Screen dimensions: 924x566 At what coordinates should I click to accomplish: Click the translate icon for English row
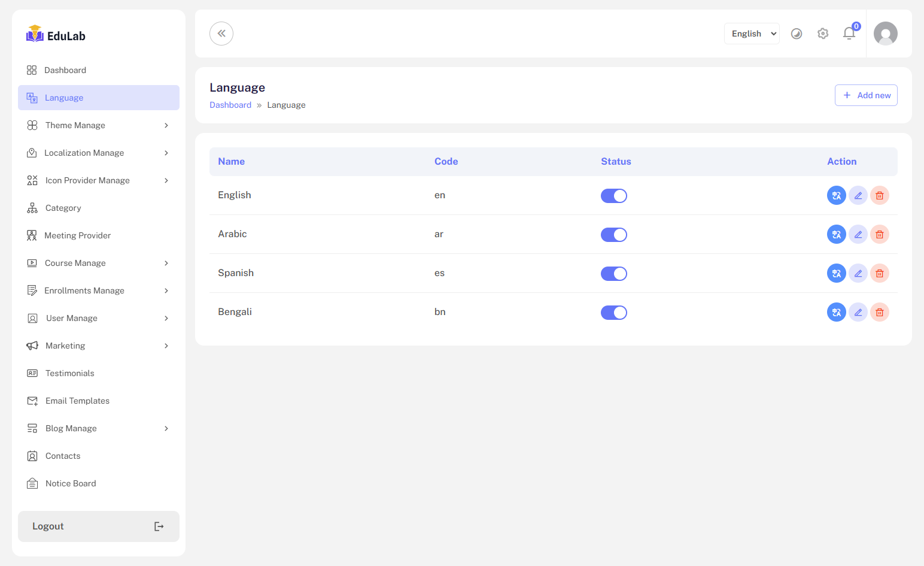click(x=836, y=195)
